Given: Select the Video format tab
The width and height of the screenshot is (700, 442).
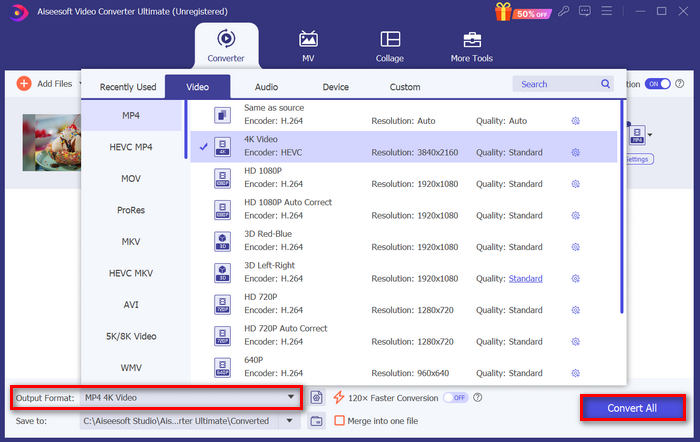Looking at the screenshot, I should pyautogui.click(x=197, y=87).
